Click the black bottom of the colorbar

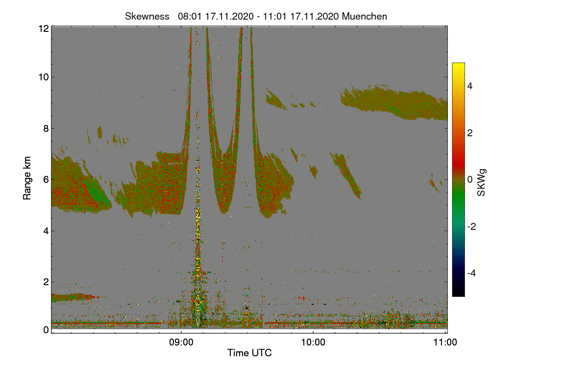[458, 293]
